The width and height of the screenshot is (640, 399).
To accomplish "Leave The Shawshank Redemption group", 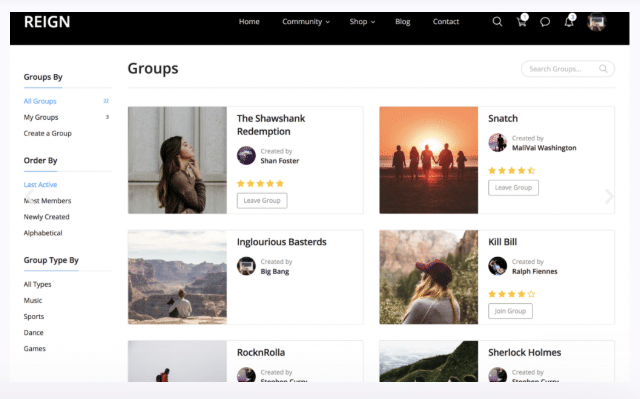I will coord(262,201).
